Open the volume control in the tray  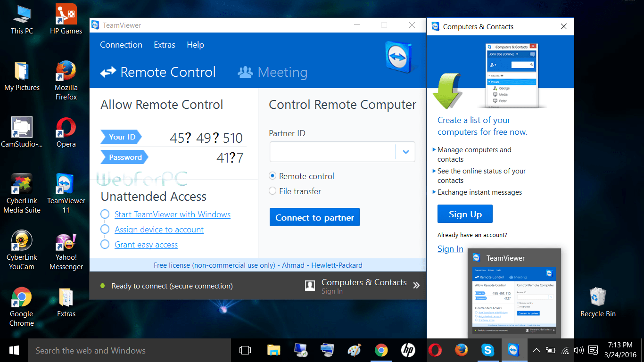point(579,350)
